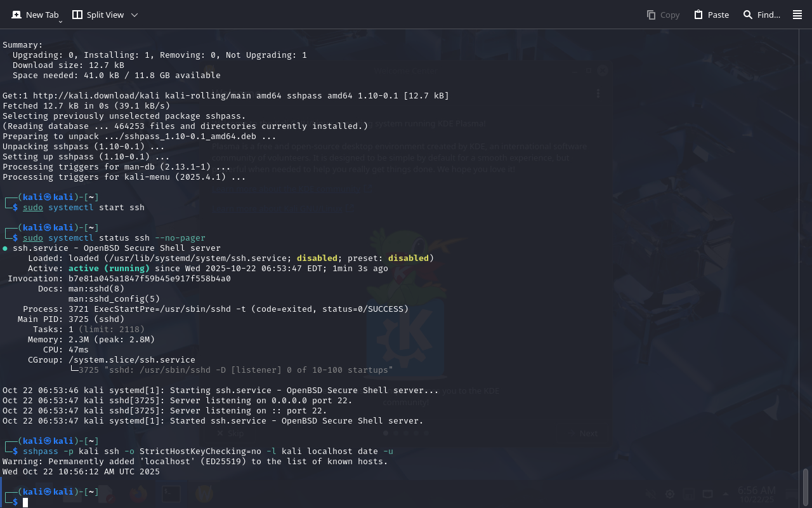
Task: Click the 'Main PID: 3725 (sshd)' line
Action: click(70, 319)
